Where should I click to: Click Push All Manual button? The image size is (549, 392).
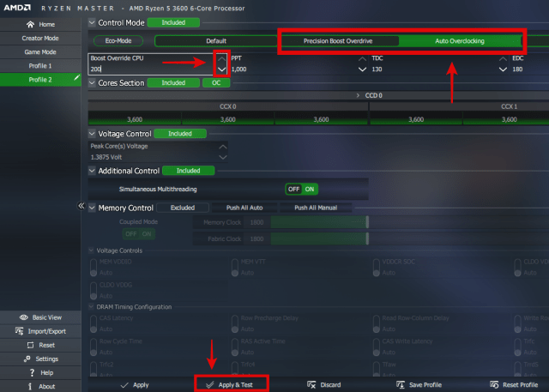tap(316, 208)
